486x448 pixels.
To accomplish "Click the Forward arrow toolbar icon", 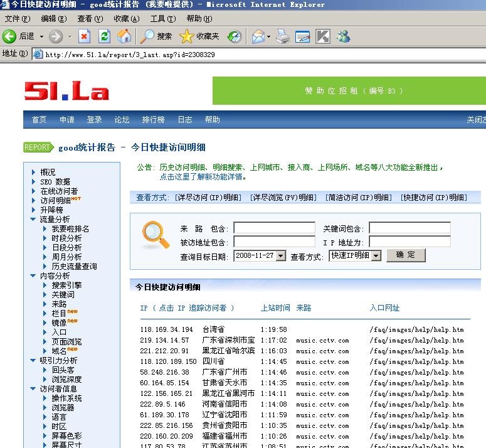I will pos(56,36).
